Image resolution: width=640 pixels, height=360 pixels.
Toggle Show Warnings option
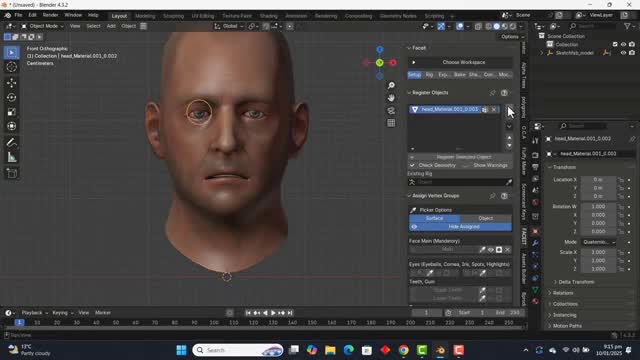[487, 165]
